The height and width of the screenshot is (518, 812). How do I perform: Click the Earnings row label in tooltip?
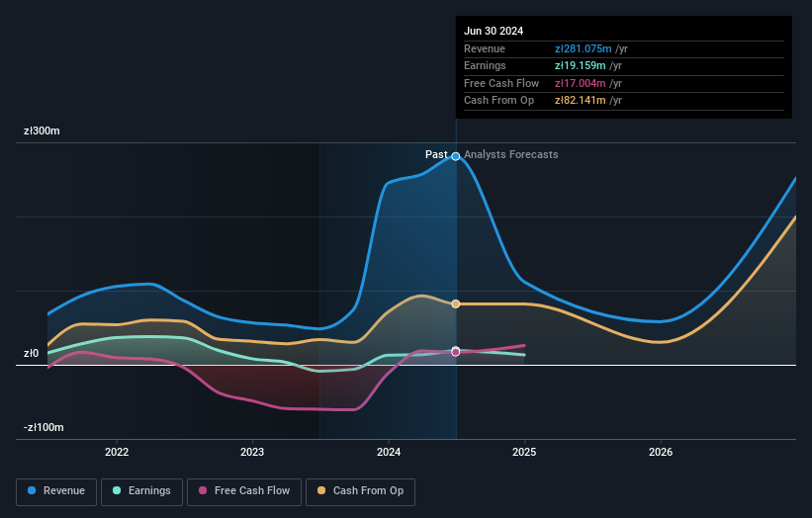(485, 65)
